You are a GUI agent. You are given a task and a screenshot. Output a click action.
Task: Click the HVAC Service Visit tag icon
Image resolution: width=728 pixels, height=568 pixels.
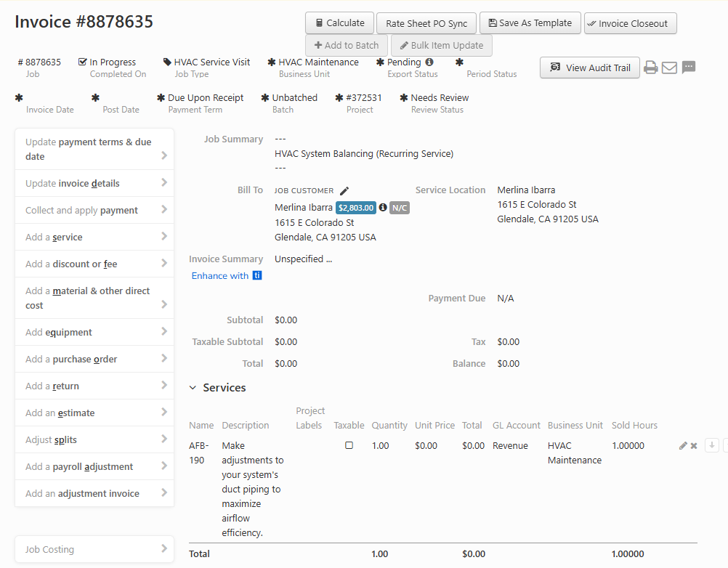tap(167, 62)
